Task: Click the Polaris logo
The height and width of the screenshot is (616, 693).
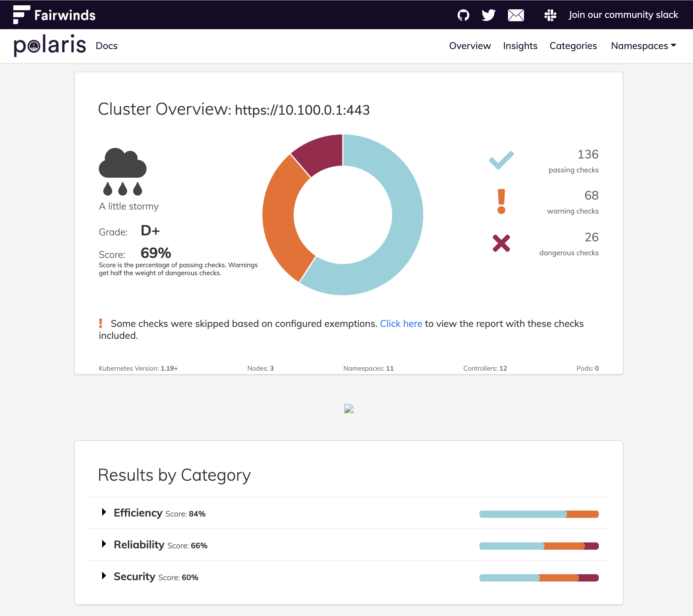Action: pyautogui.click(x=50, y=45)
